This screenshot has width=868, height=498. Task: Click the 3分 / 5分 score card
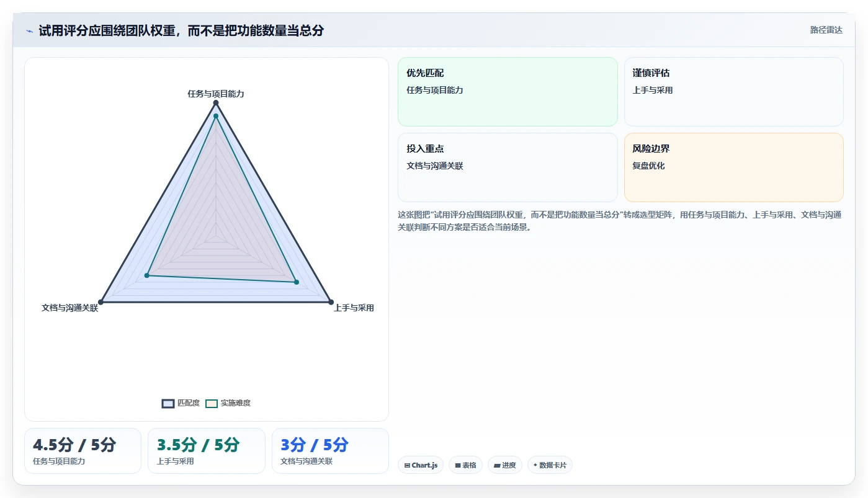pyautogui.click(x=330, y=451)
